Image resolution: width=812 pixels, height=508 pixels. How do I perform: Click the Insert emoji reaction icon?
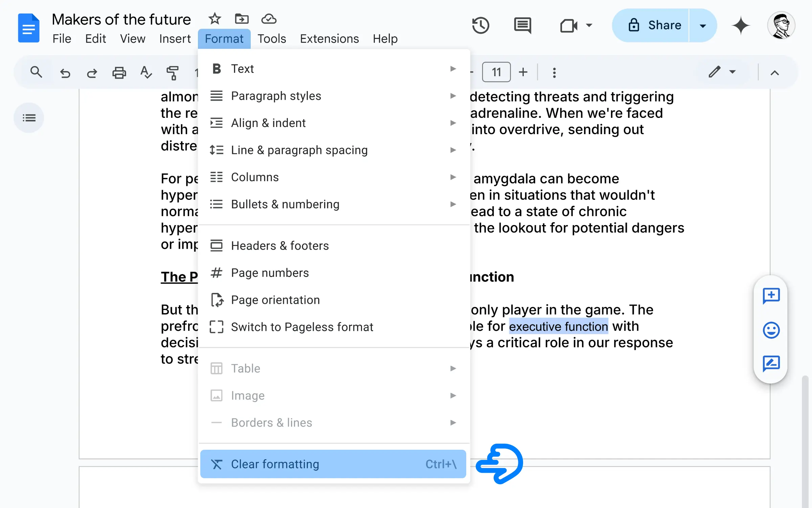coord(772,330)
